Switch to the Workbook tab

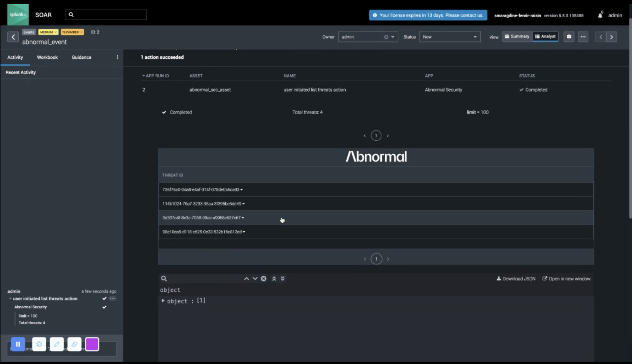pyautogui.click(x=47, y=57)
